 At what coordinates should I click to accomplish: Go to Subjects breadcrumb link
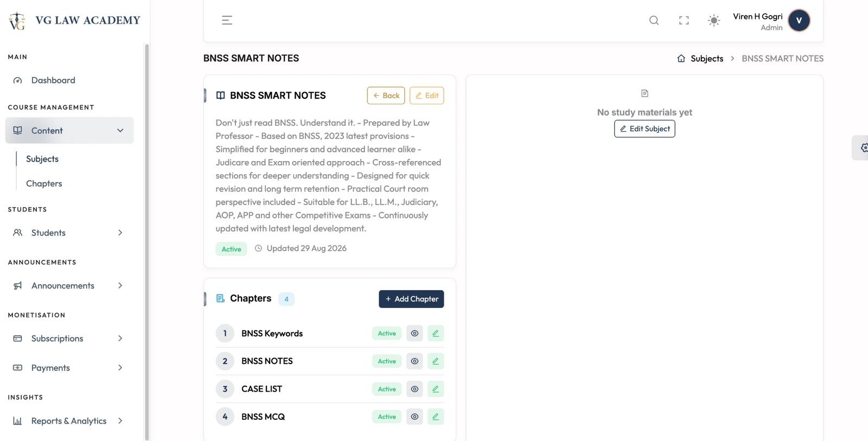(707, 59)
